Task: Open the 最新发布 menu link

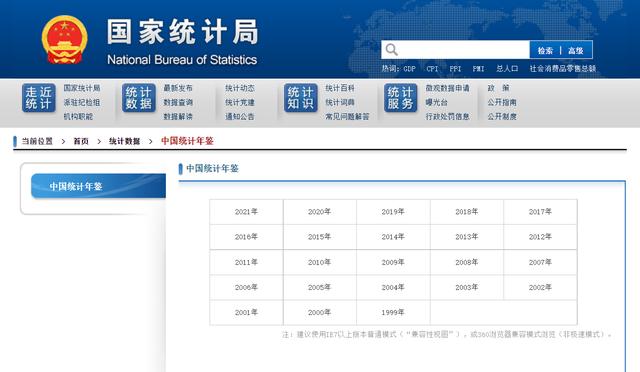Action: coord(178,88)
